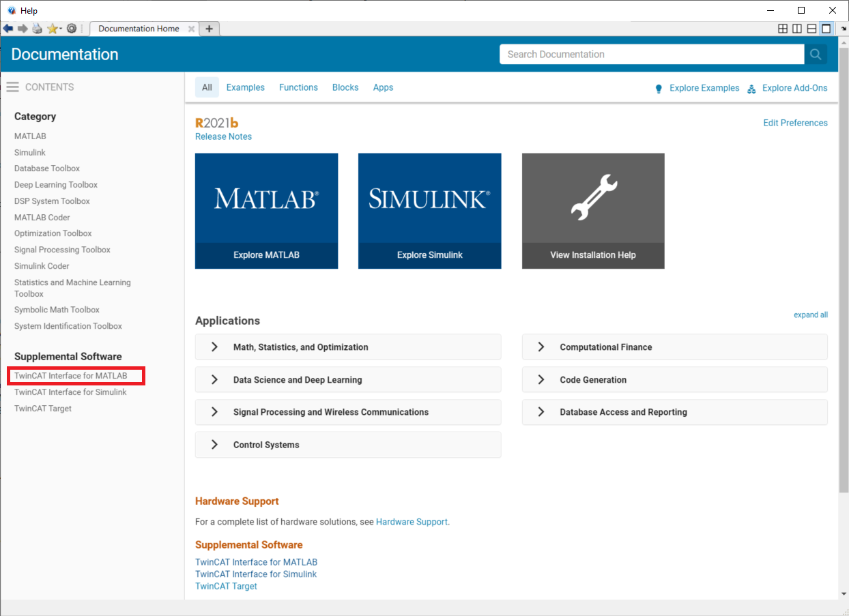Open Signal Processing Toolbox in the sidebar
This screenshot has height=616, width=849.
point(62,250)
